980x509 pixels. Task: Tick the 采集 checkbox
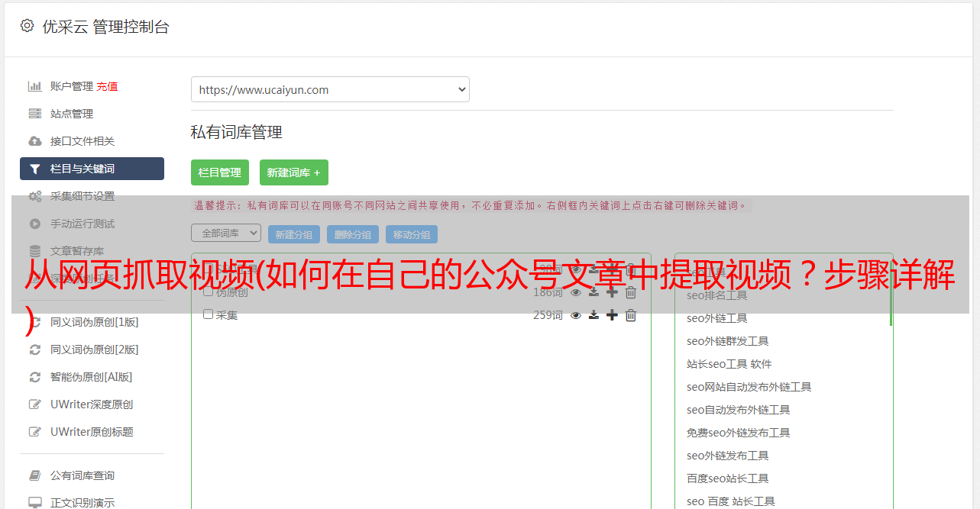coord(208,314)
